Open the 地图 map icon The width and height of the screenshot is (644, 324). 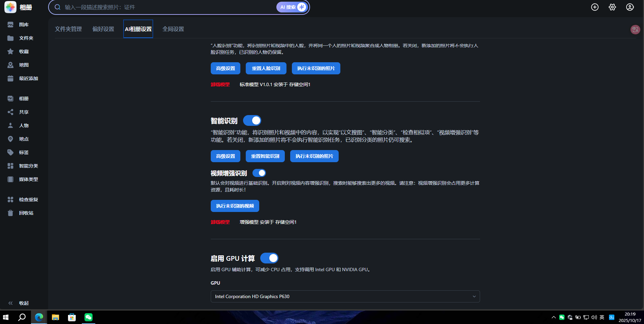point(10,65)
